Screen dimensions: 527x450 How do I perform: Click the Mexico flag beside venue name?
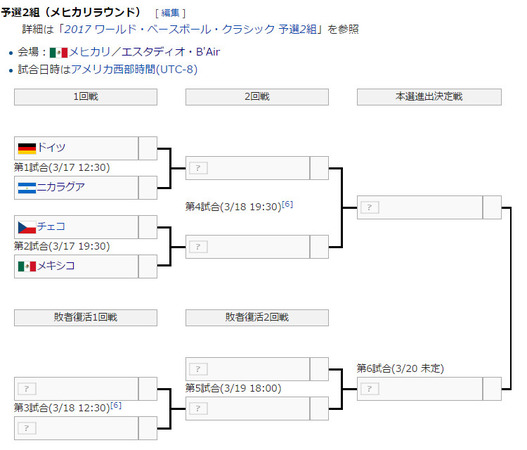click(58, 53)
